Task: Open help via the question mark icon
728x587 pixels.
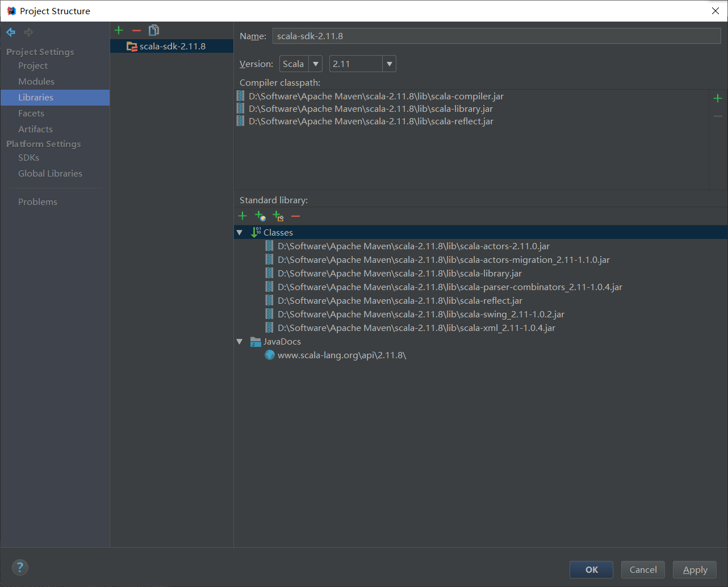Action: pyautogui.click(x=20, y=567)
